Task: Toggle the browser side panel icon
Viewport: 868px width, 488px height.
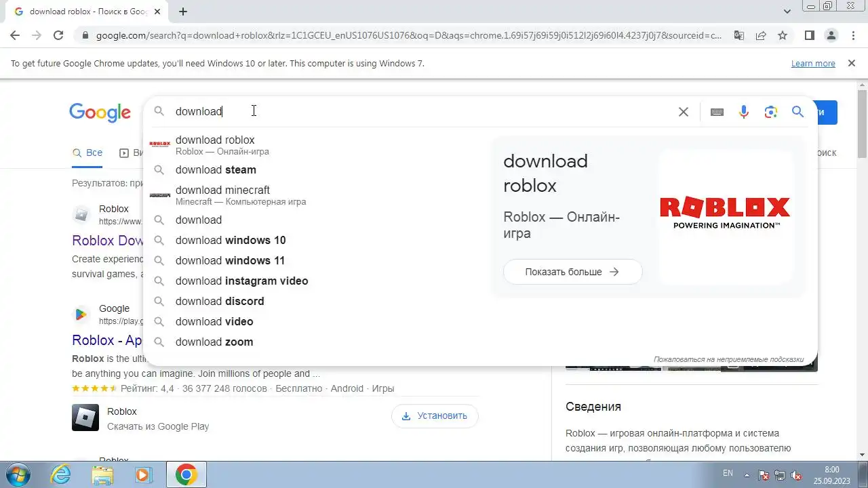Action: [810, 35]
